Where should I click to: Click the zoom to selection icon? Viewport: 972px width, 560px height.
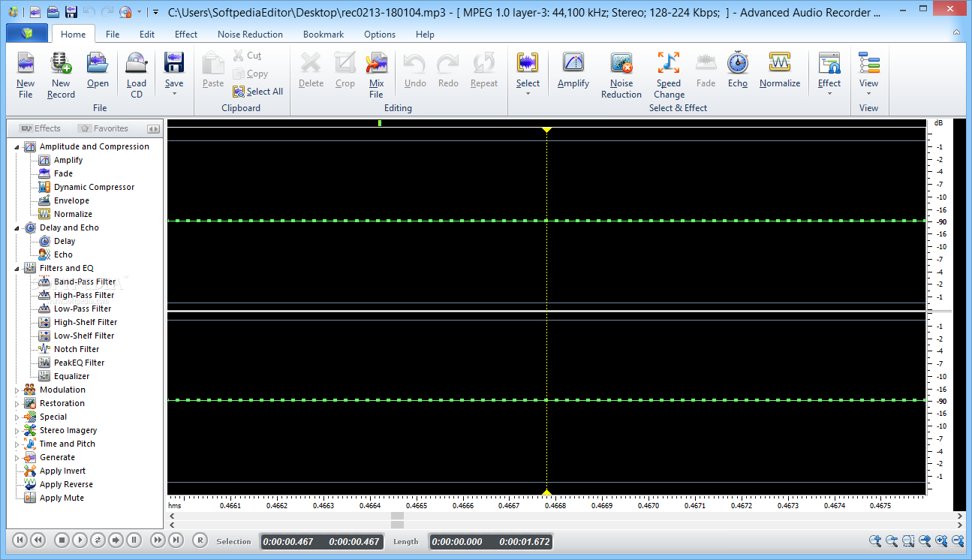(908, 540)
